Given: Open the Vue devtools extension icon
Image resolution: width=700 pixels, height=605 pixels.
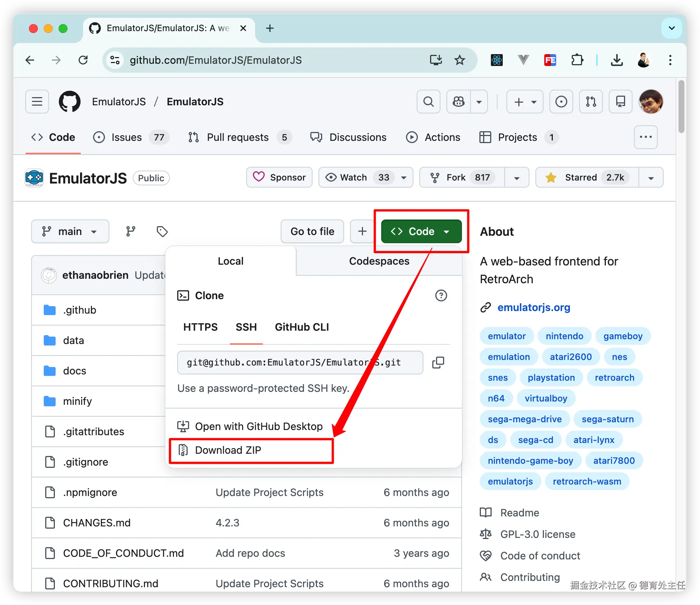Looking at the screenshot, I should click(x=523, y=60).
